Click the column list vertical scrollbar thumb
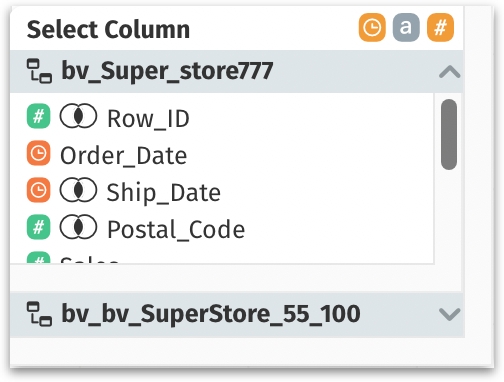 tap(449, 134)
